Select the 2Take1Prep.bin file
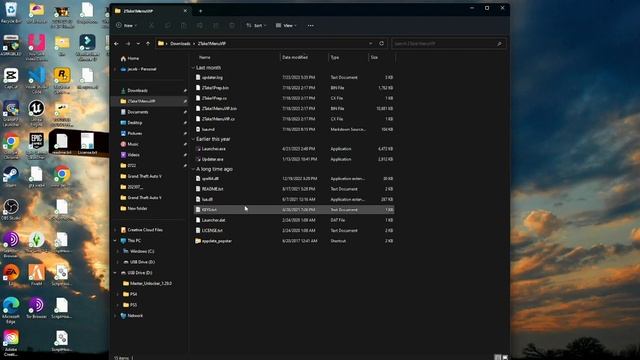 point(294,88)
